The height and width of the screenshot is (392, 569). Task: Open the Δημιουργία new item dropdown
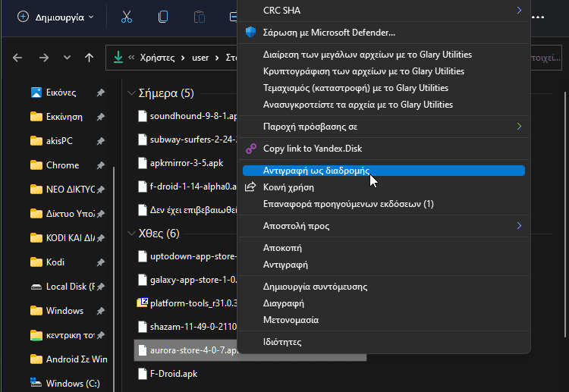click(x=55, y=17)
